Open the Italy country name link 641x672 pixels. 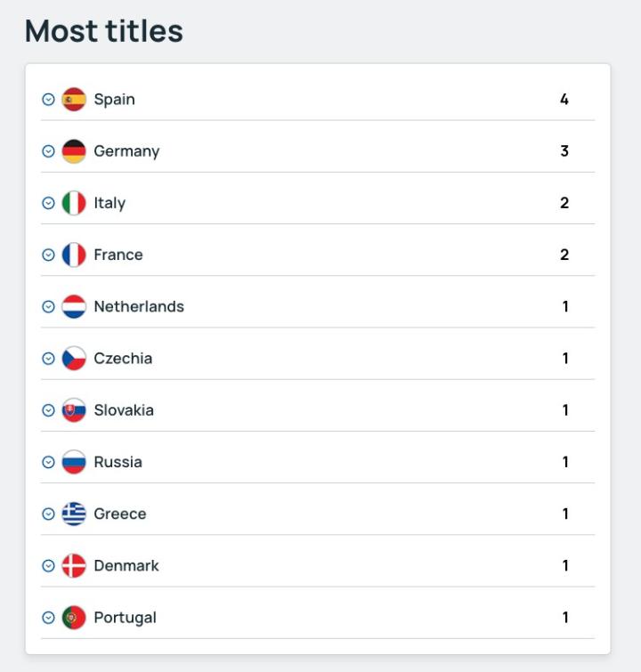click(x=110, y=203)
